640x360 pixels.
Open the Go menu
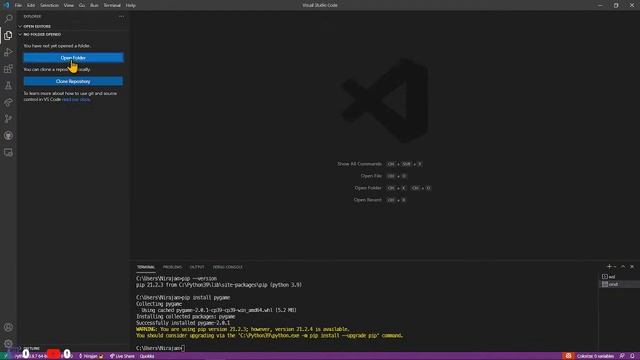[82, 5]
